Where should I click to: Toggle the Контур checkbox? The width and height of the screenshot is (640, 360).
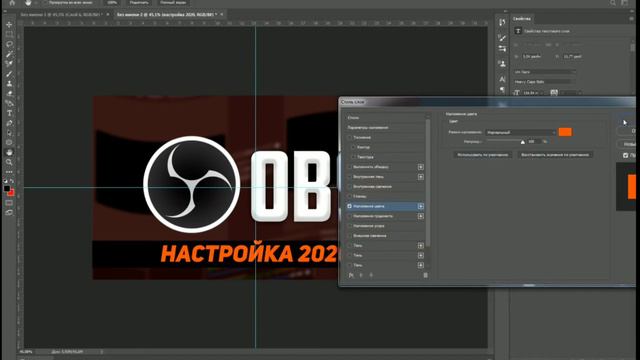point(353,147)
